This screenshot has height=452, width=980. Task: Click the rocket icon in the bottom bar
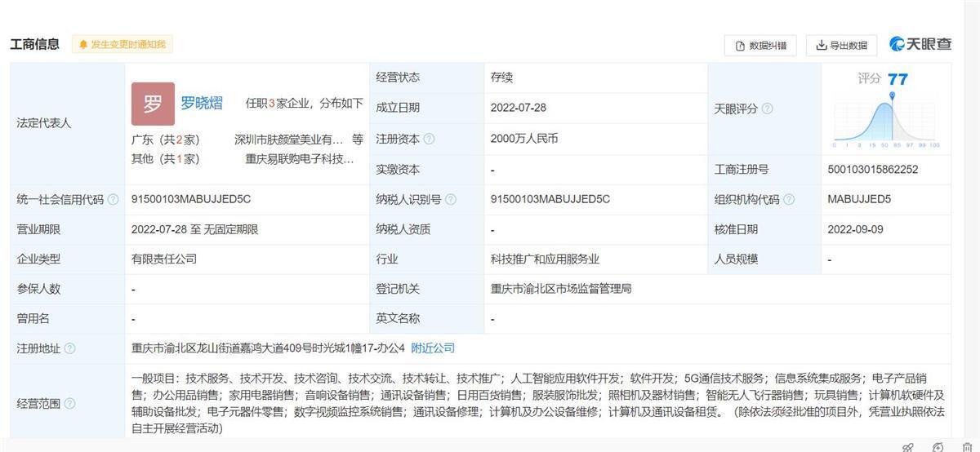click(907, 447)
